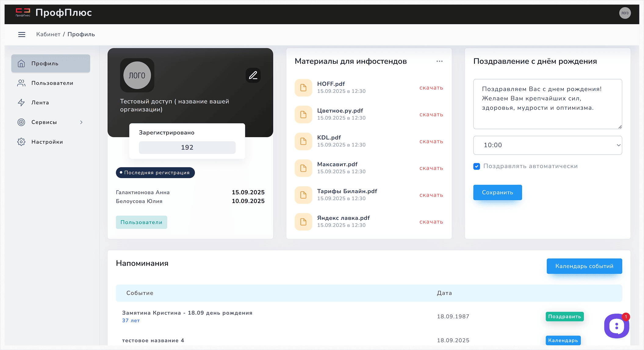Screen dimensions: 644x350
Task: Click the user avatar in top bar
Action: pos(625,13)
